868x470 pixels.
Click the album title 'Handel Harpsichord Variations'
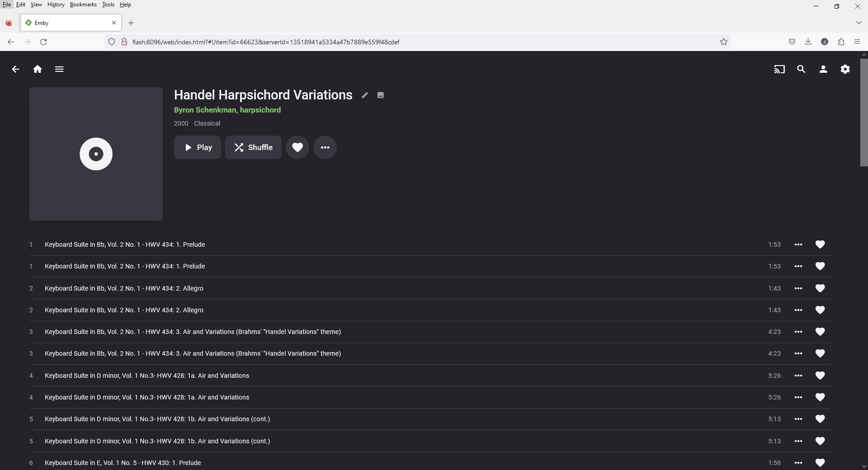pos(263,95)
